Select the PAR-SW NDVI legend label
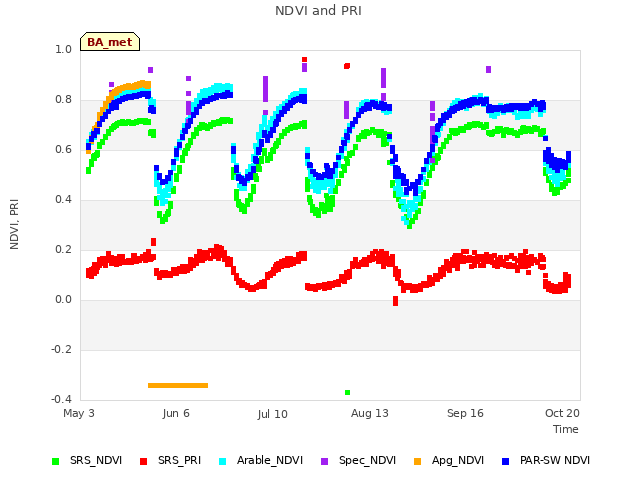 tap(555, 460)
